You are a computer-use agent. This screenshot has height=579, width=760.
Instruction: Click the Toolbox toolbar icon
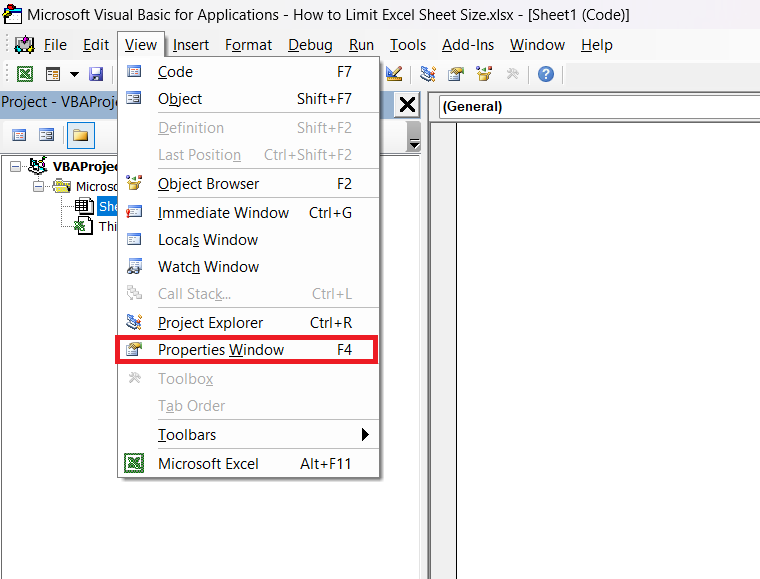(x=512, y=74)
